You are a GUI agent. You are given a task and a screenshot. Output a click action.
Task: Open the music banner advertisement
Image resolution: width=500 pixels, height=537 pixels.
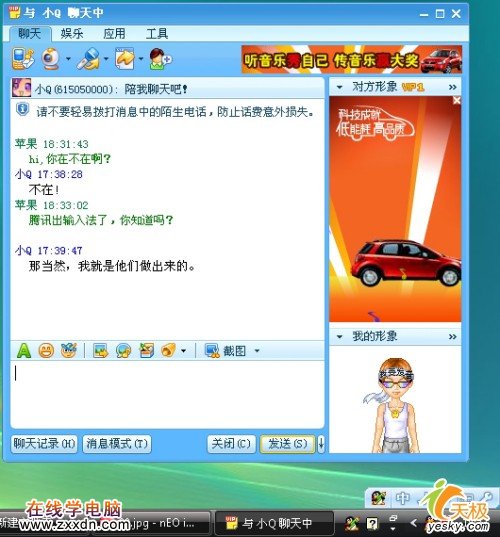point(351,60)
